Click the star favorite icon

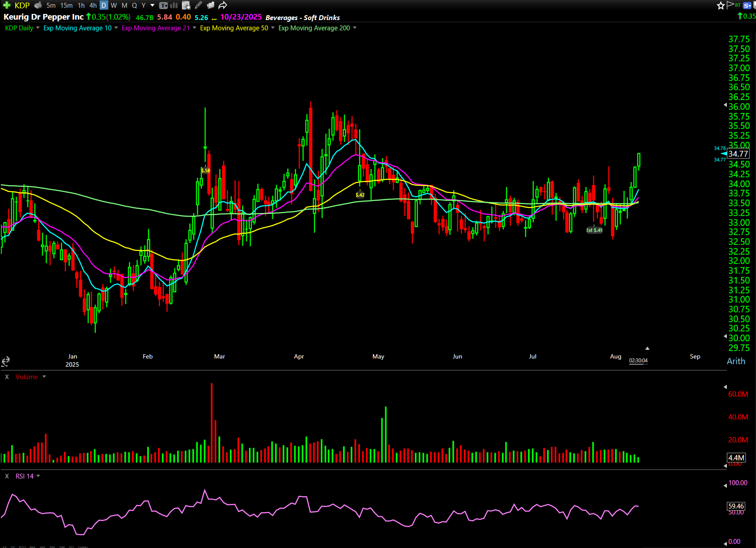pyautogui.click(x=720, y=5)
